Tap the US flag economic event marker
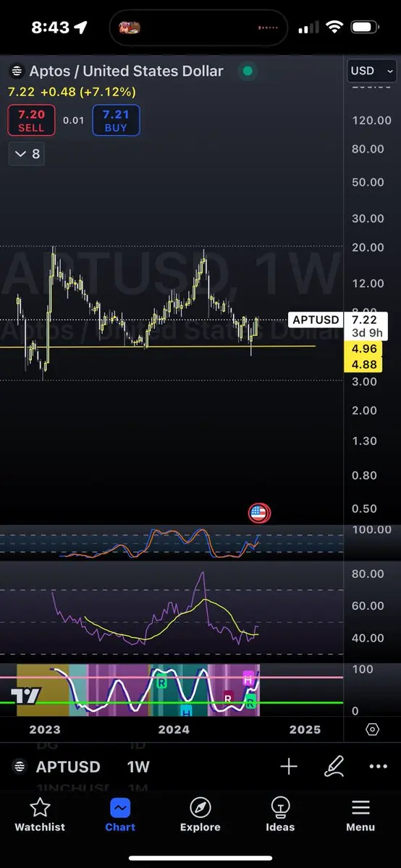 point(259,514)
